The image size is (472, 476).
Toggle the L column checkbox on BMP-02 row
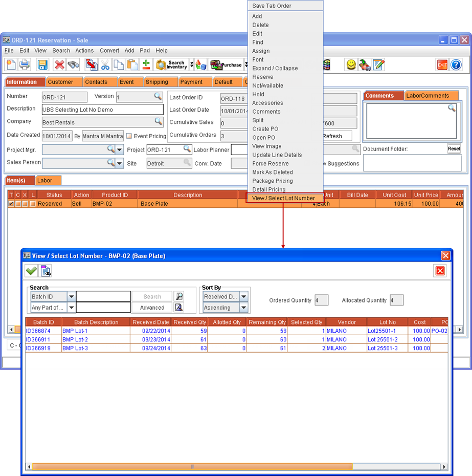pyautogui.click(x=33, y=204)
